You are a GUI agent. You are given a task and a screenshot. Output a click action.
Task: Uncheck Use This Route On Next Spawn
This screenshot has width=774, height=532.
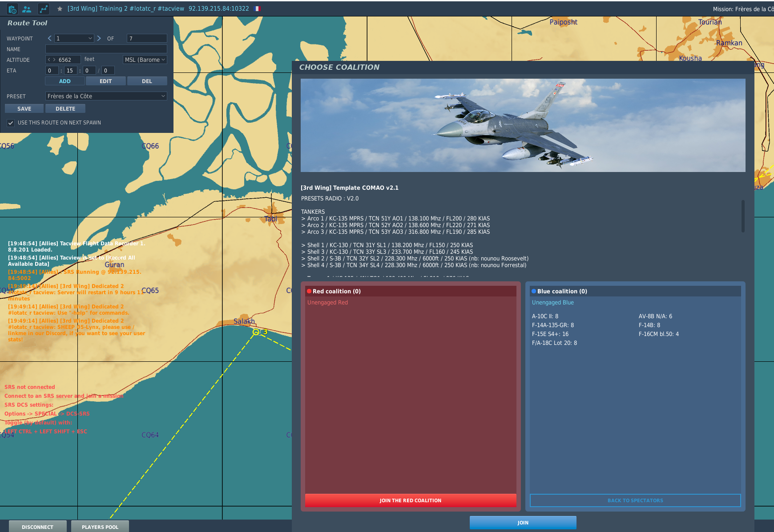[x=11, y=123]
